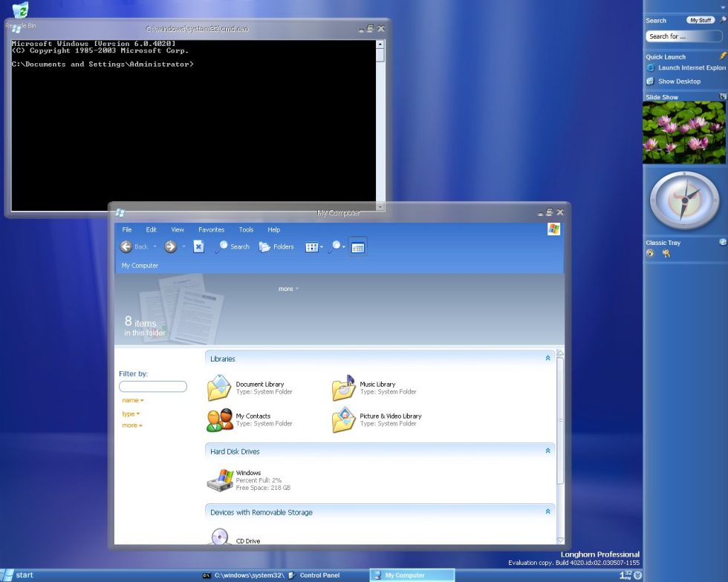The height and width of the screenshot is (582, 728).
Task: Open the magnifier tool dropdown arrow
Action: click(x=344, y=247)
